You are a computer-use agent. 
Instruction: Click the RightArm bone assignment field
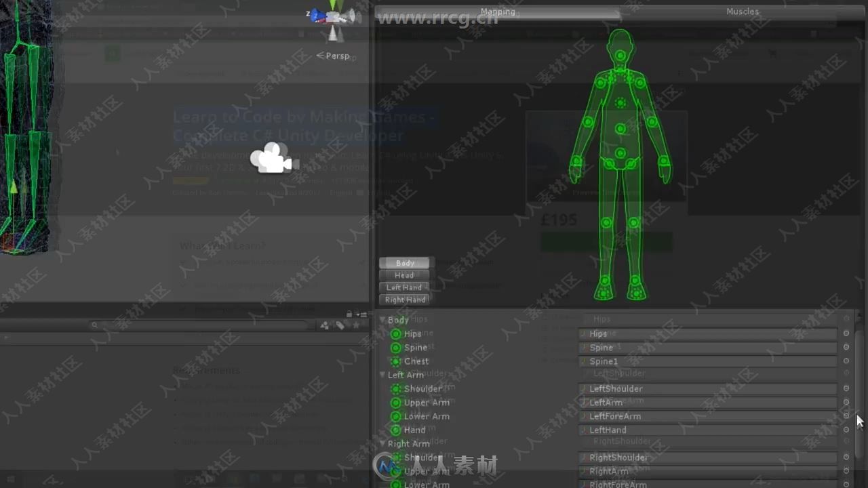[708, 471]
